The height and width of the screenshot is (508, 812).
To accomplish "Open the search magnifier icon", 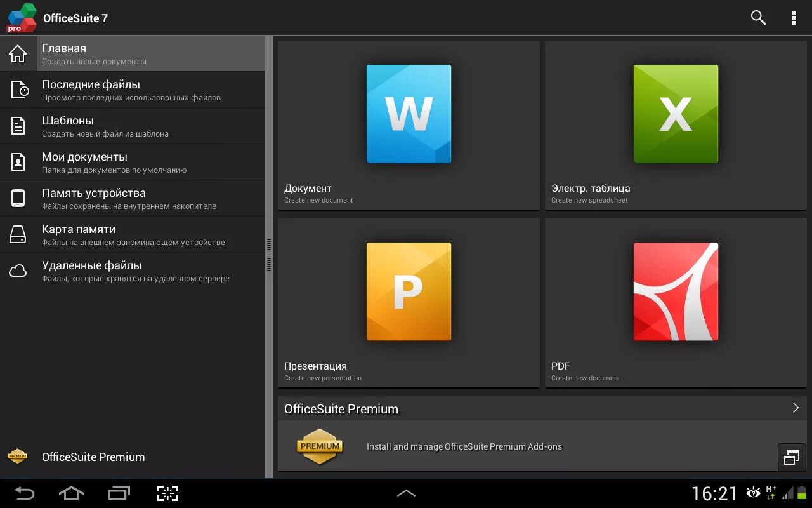I will [x=758, y=18].
